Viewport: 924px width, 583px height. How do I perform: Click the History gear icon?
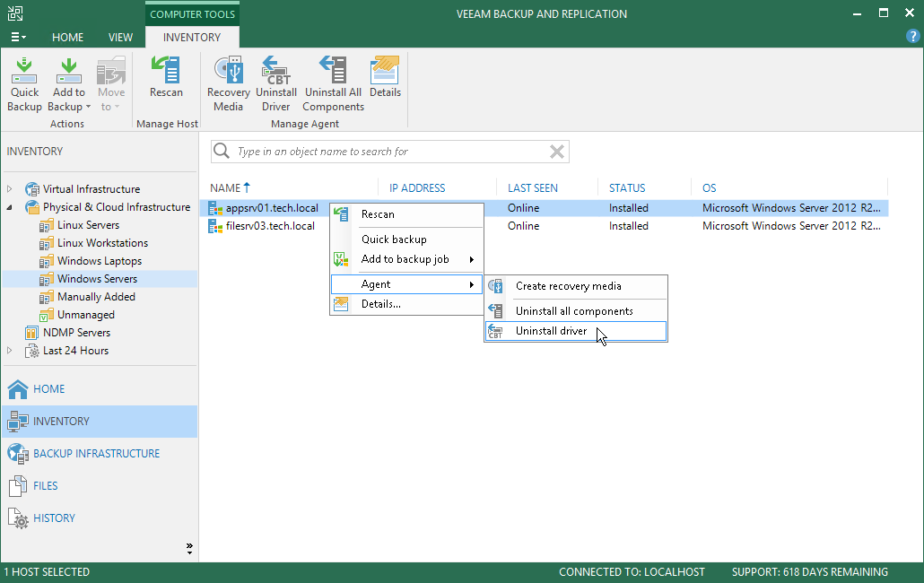click(x=18, y=518)
